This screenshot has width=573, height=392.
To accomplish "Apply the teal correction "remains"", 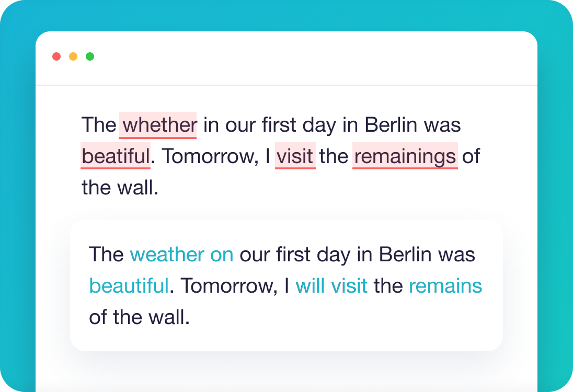I will click(445, 286).
